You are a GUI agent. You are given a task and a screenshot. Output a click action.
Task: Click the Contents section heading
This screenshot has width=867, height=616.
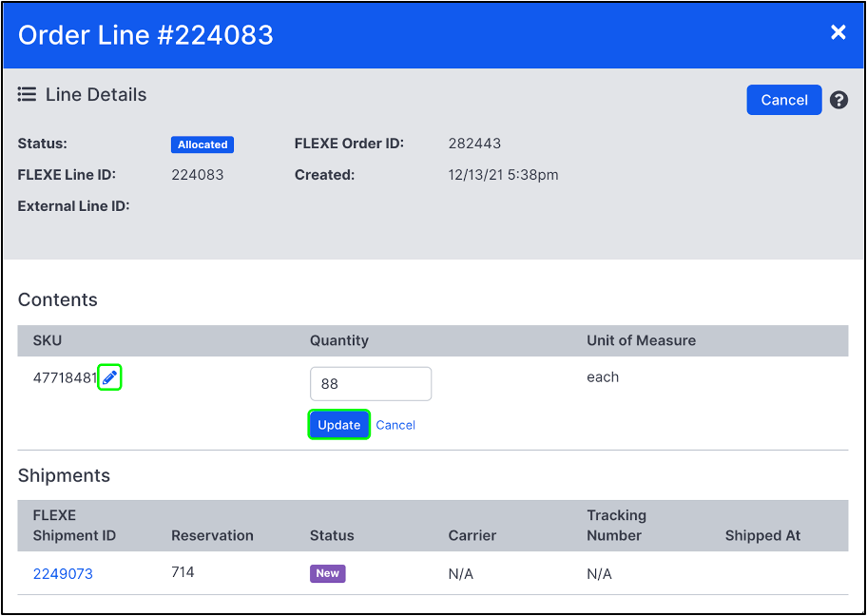57,299
